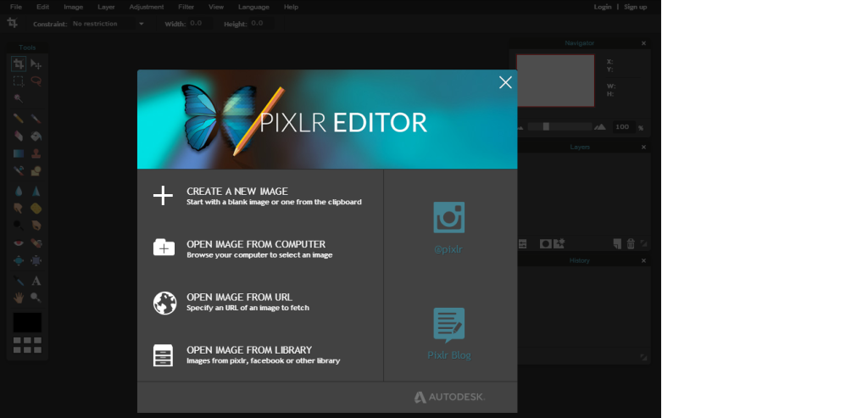This screenshot has width=868, height=418.
Task: Select the Color Replace tool
Action: point(19,170)
